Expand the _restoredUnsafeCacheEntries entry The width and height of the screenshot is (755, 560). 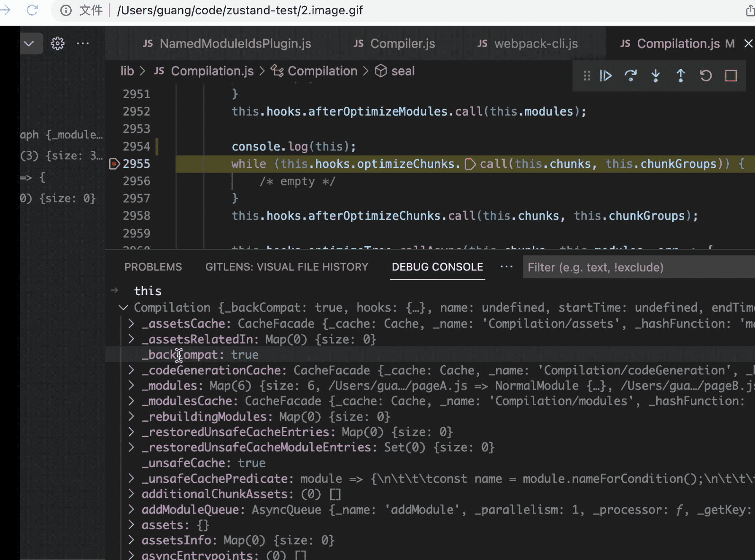click(131, 432)
